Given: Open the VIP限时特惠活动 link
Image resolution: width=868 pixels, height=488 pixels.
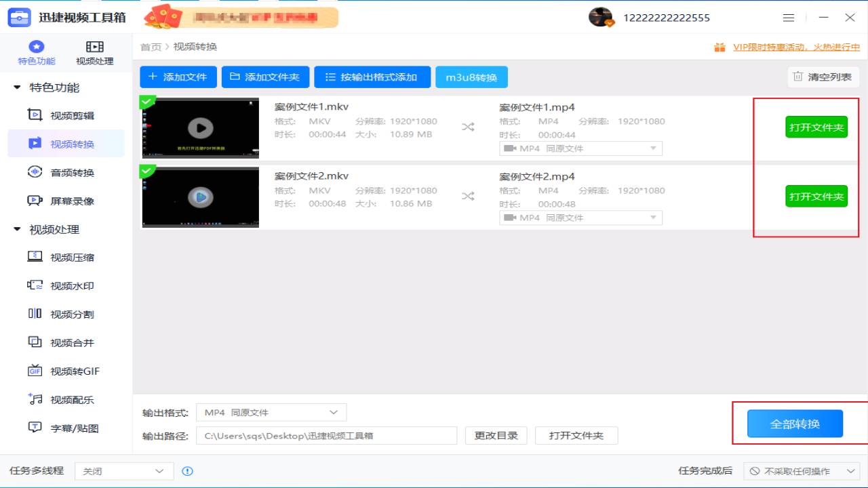Looking at the screenshot, I should click(x=795, y=47).
